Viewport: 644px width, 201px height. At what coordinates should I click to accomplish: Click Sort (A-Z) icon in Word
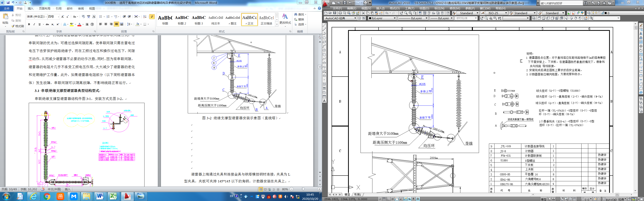click(145, 17)
